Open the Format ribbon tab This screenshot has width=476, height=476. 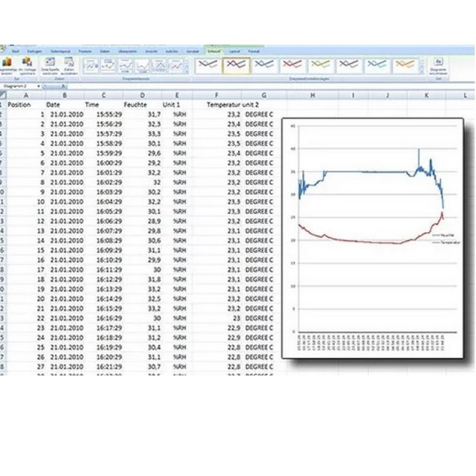(254, 51)
